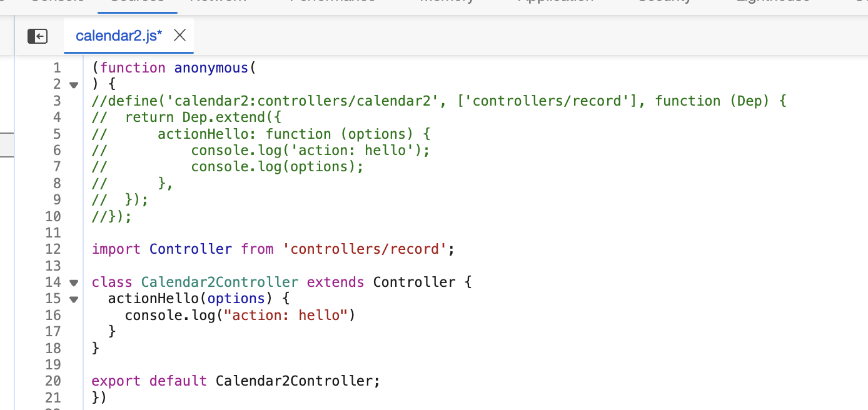
Task: Click the Calendar2Controller class name on line 14
Action: pyautogui.click(x=220, y=282)
